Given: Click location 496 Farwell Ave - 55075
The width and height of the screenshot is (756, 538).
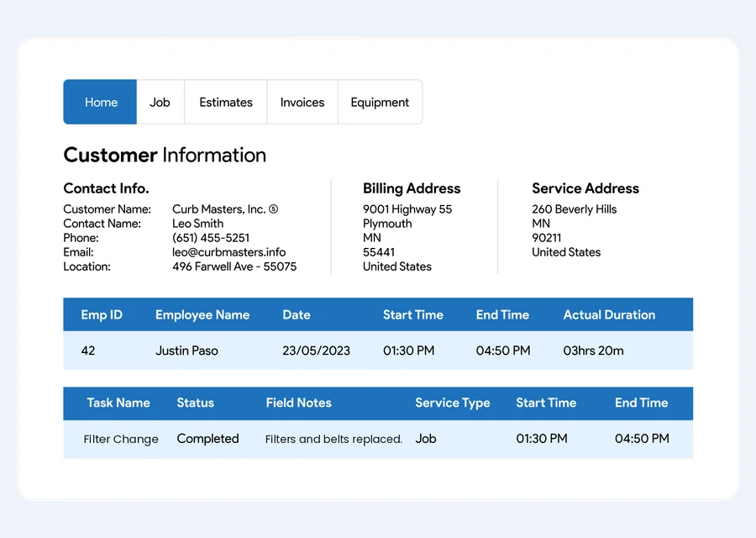Looking at the screenshot, I should point(234,266).
